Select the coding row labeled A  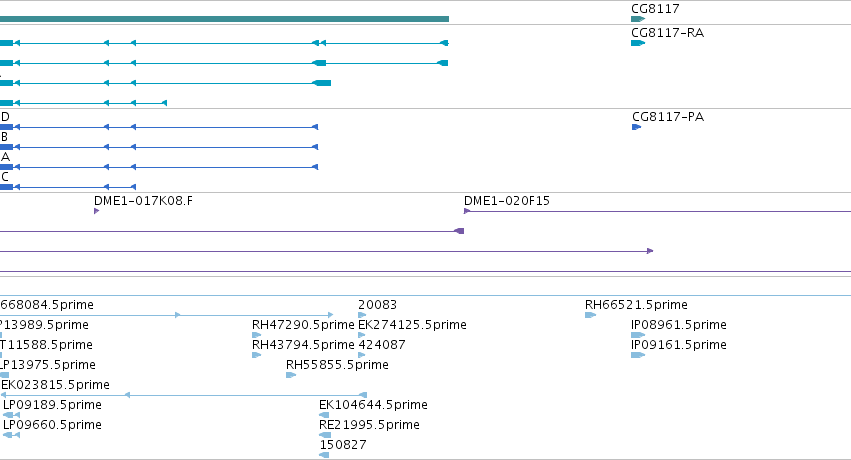click(x=159, y=167)
